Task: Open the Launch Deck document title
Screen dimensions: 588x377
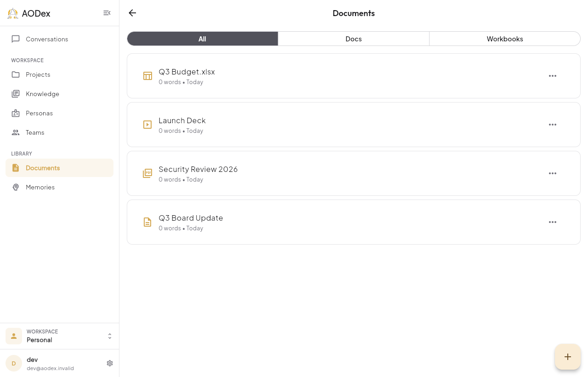Action: click(182, 120)
